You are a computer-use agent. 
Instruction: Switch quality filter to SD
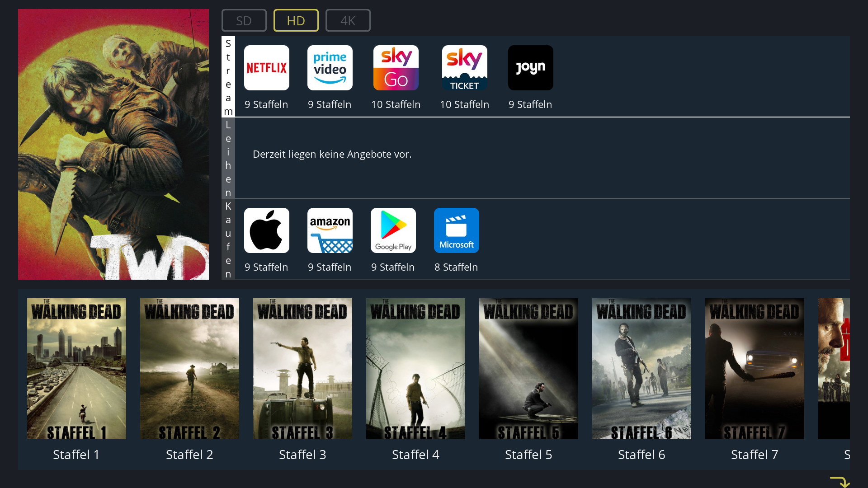pyautogui.click(x=244, y=20)
